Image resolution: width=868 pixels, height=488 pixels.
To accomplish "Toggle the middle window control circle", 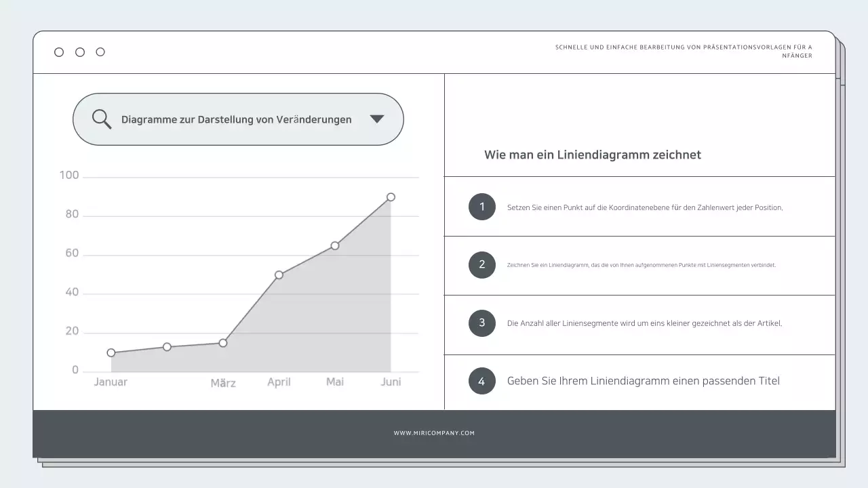I will (x=79, y=52).
